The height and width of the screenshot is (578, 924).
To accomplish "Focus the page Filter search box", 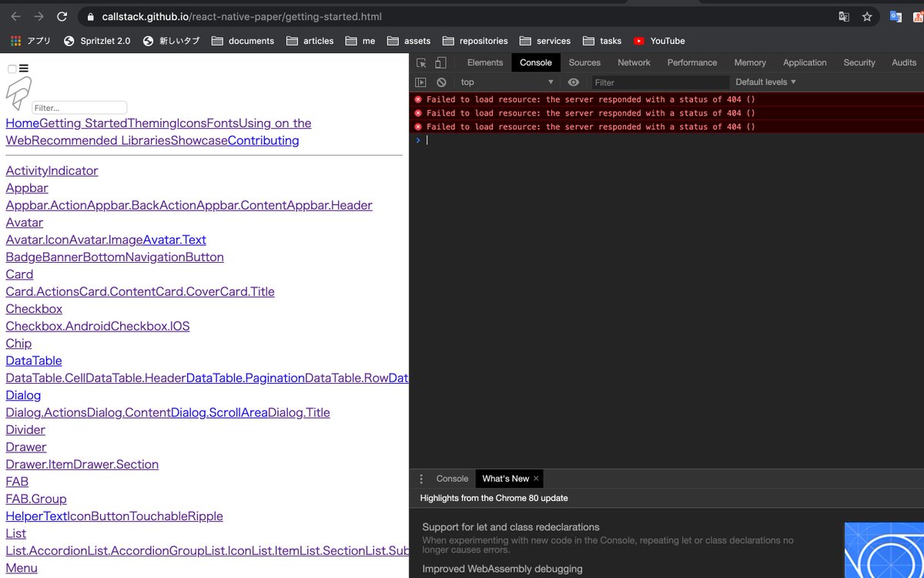I will [79, 108].
